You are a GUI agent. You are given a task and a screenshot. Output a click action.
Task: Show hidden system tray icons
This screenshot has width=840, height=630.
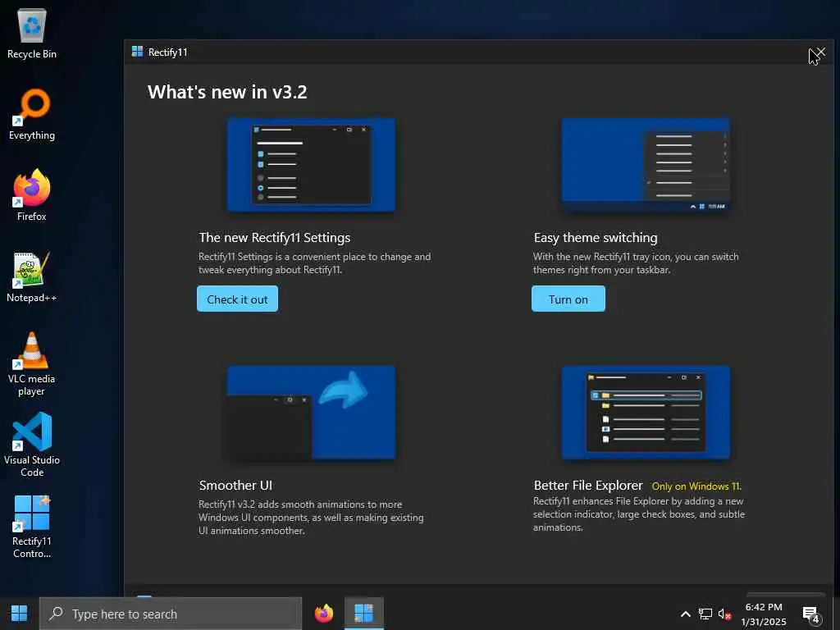pos(685,614)
